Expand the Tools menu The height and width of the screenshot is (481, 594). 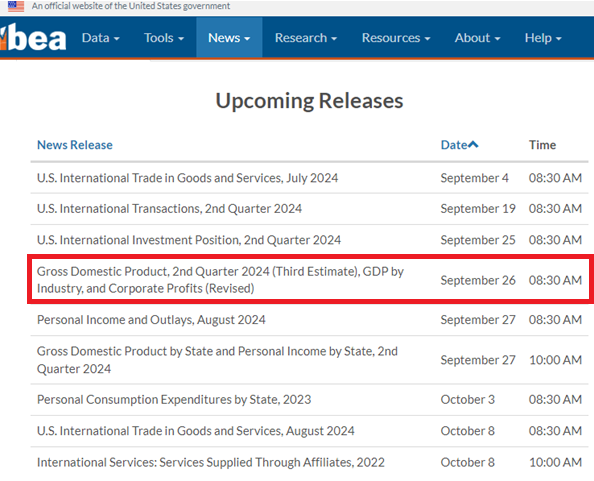coord(164,37)
